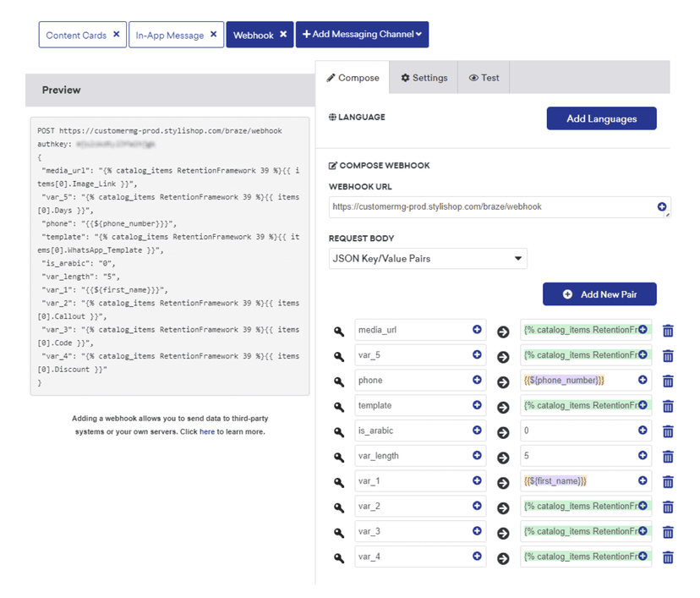Click magnifying glass icon for var_length row

pyautogui.click(x=338, y=456)
